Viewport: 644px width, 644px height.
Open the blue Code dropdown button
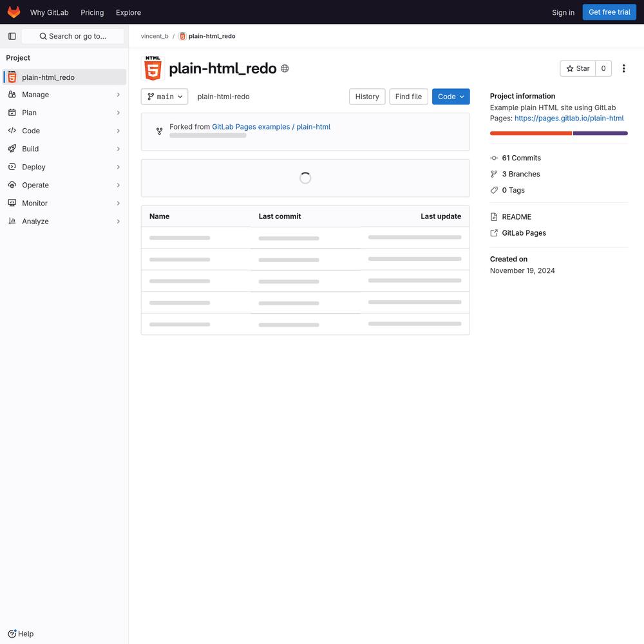(x=451, y=97)
